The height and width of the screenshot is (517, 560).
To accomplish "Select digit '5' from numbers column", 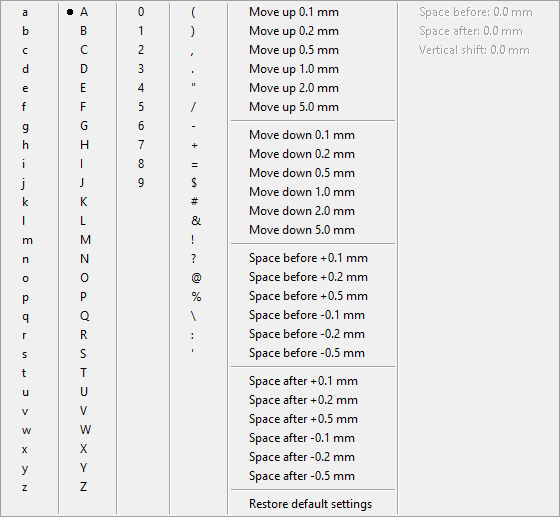I will (143, 107).
